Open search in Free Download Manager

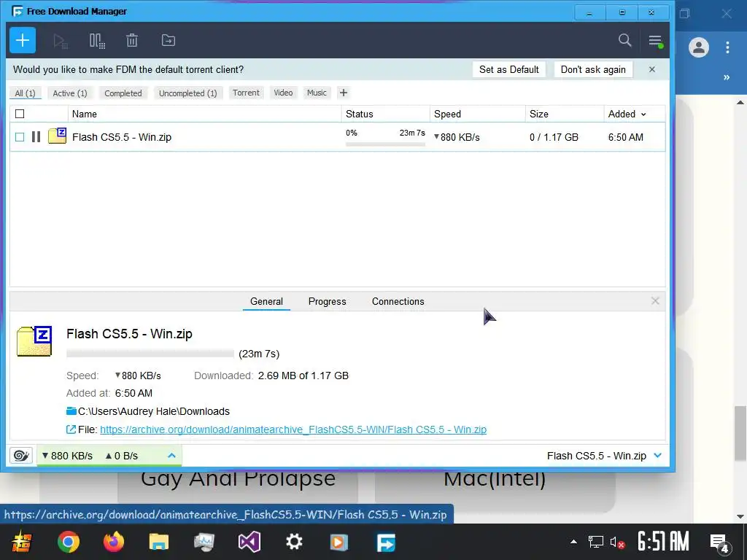coord(624,41)
